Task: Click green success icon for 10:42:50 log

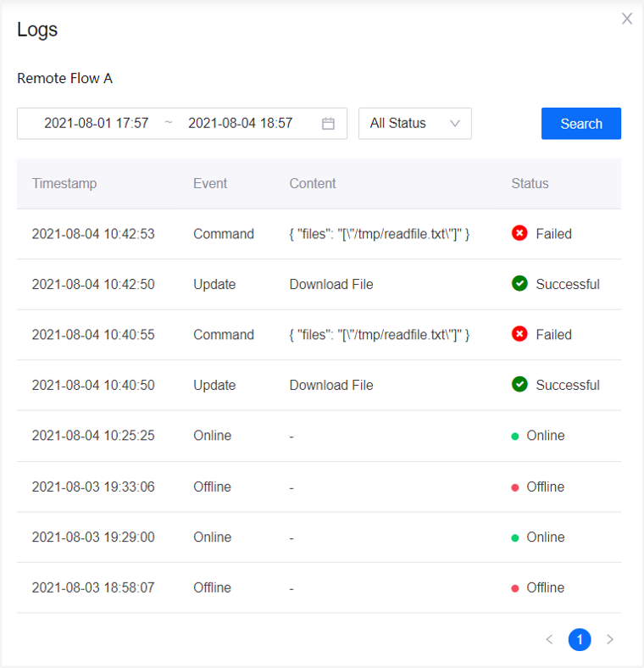Action: point(519,284)
